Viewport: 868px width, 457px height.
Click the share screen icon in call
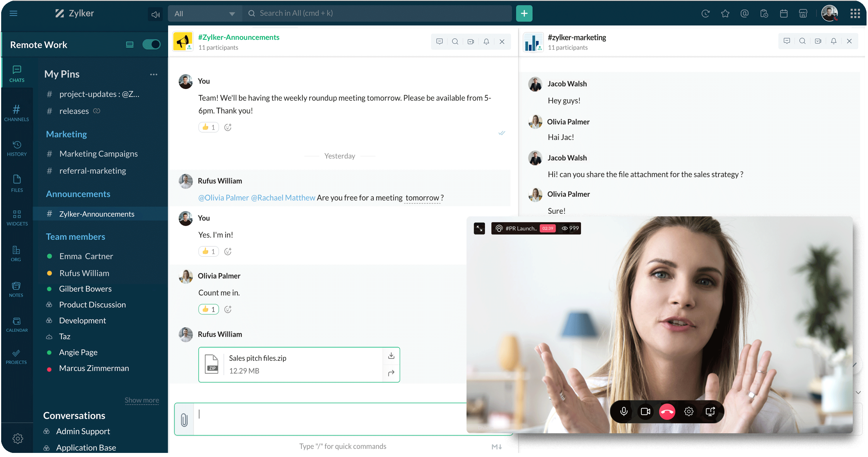(710, 411)
